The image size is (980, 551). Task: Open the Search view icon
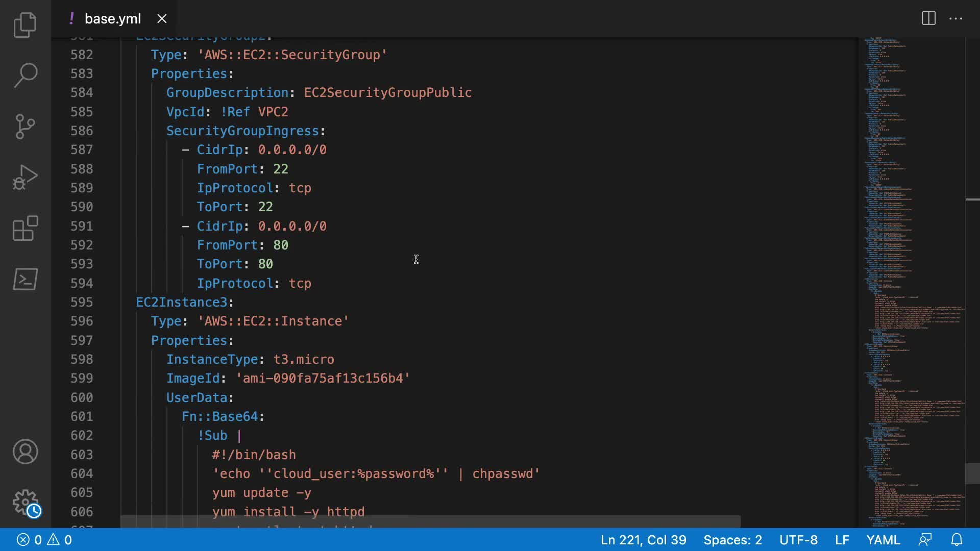[25, 75]
